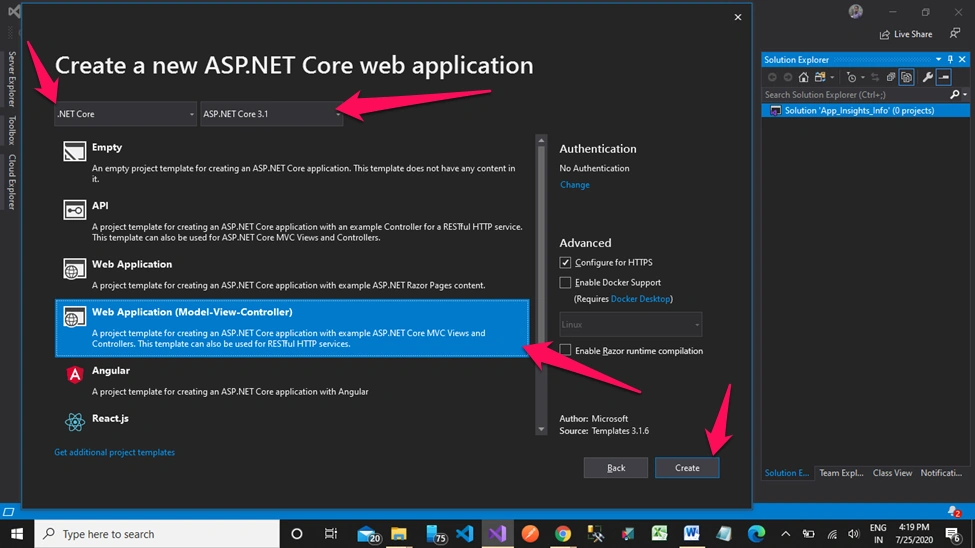
Task: Click the Sync with Active Document icon
Action: (875, 77)
